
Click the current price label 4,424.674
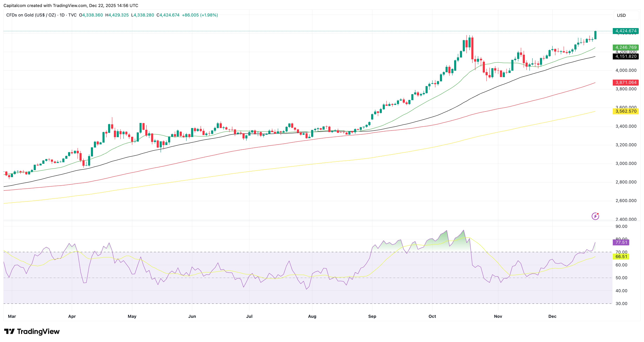[626, 31]
